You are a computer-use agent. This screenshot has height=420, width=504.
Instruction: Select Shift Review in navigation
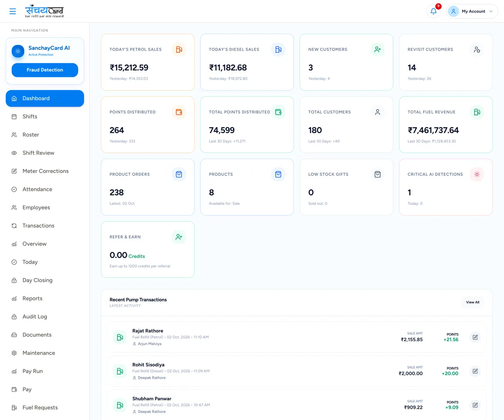(x=45, y=153)
